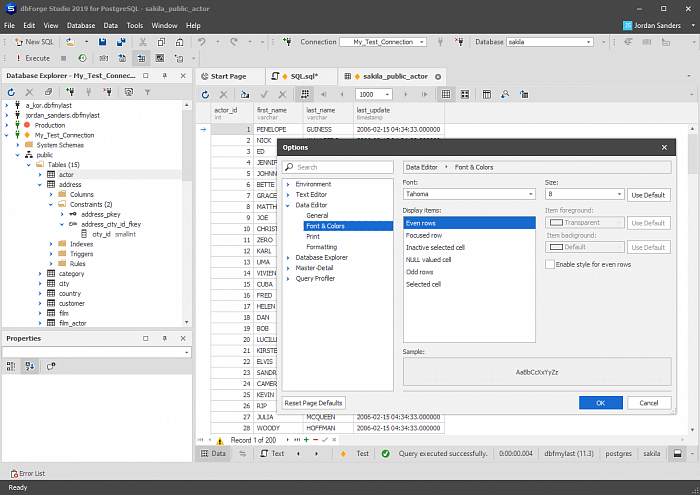
Task: Click Use Default button next to Size
Action: coord(648,195)
